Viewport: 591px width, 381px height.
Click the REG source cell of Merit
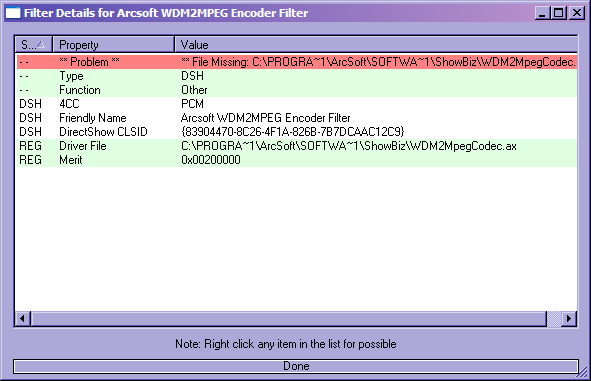click(x=31, y=160)
